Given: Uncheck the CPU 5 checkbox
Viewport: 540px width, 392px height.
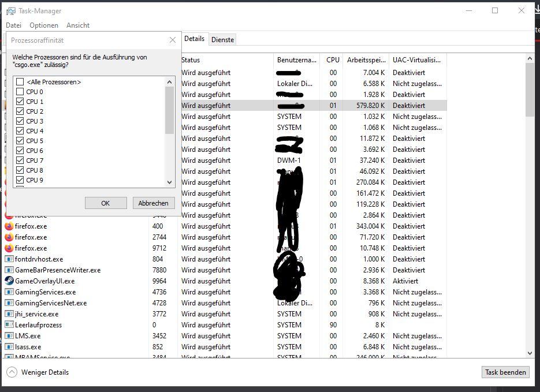Looking at the screenshot, I should point(20,141).
